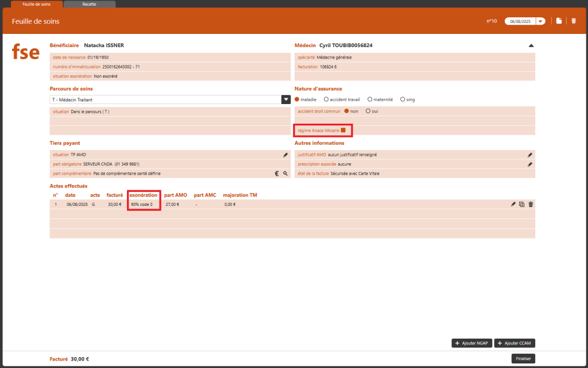Delete act row 1 with trash icon
Viewport: 588px width, 368px height.
coord(531,204)
